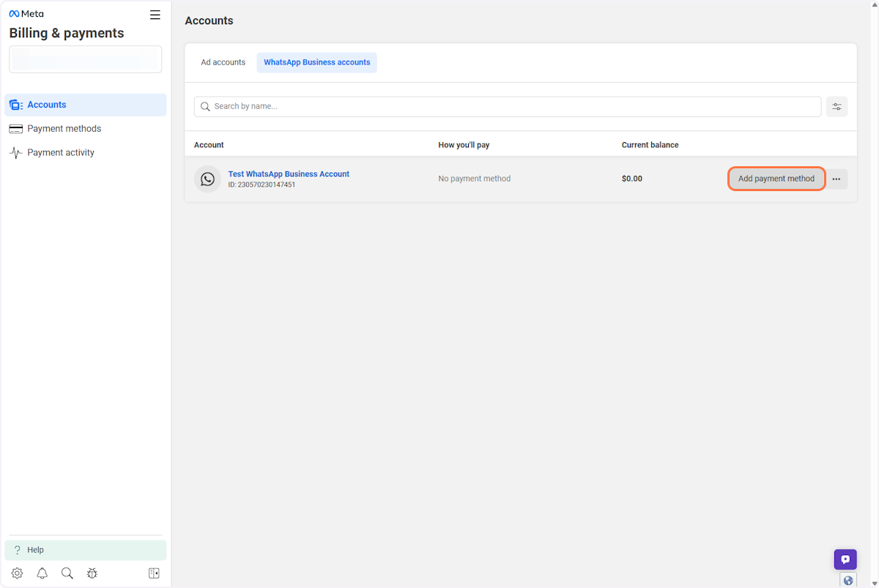This screenshot has height=588, width=879.
Task: Switch to the Ad accounts tab
Action: point(223,62)
